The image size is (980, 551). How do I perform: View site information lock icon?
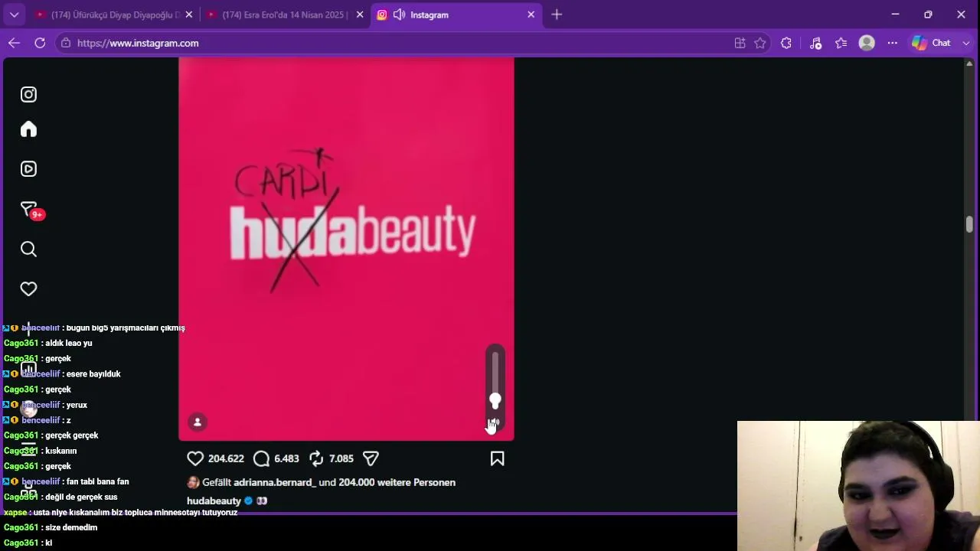click(x=66, y=43)
